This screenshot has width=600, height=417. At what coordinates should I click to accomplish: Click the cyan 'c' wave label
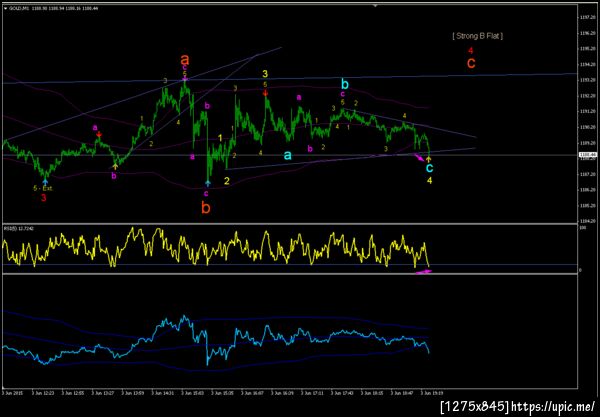coord(430,168)
